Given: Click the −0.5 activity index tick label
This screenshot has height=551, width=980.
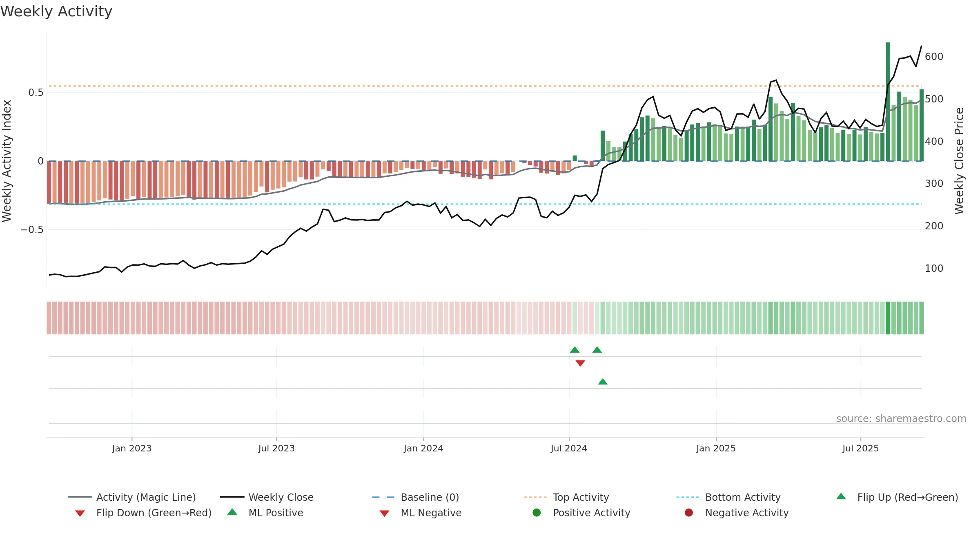Looking at the screenshot, I should [32, 230].
